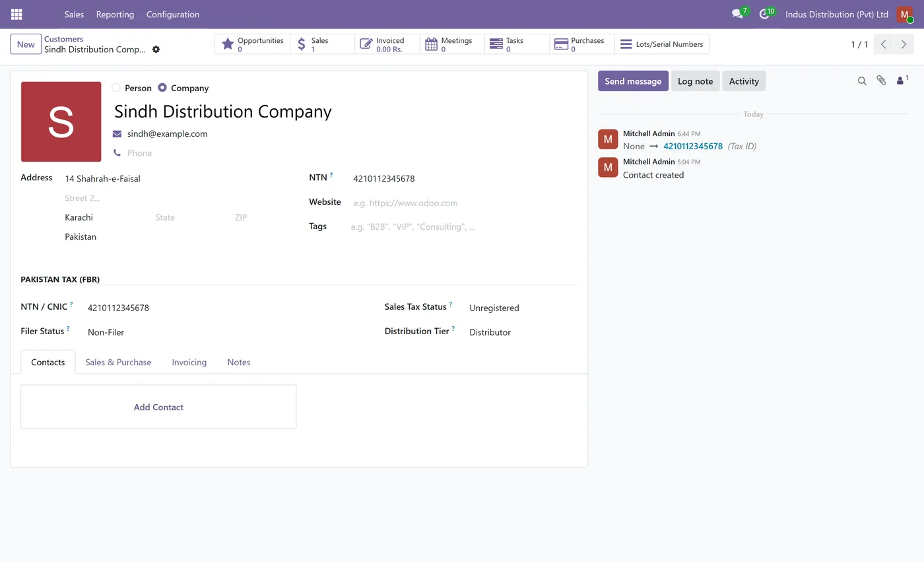Click the Activity button

(x=744, y=81)
